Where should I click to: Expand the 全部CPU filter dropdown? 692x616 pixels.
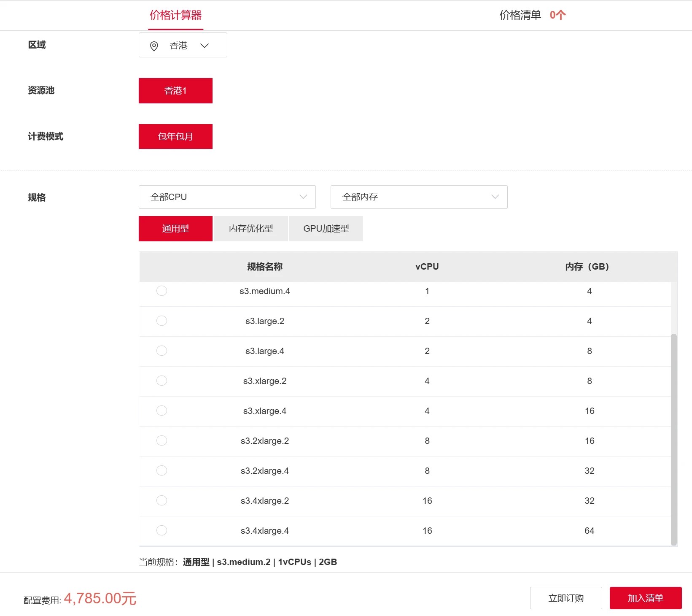[x=227, y=197]
